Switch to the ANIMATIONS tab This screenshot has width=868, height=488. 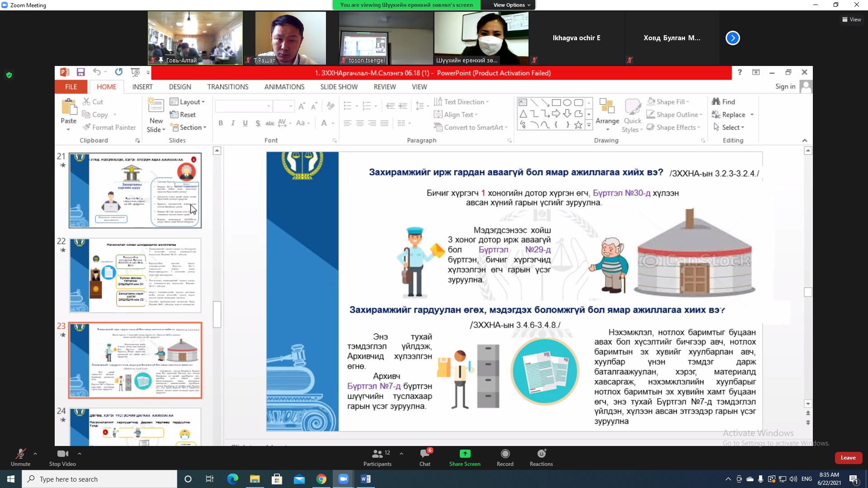click(284, 87)
